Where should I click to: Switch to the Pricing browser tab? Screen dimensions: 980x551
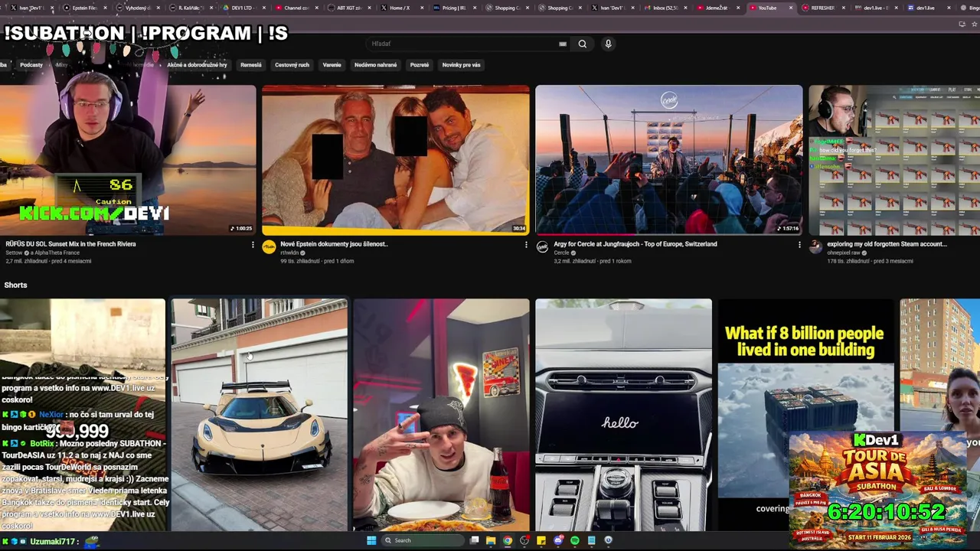[452, 8]
